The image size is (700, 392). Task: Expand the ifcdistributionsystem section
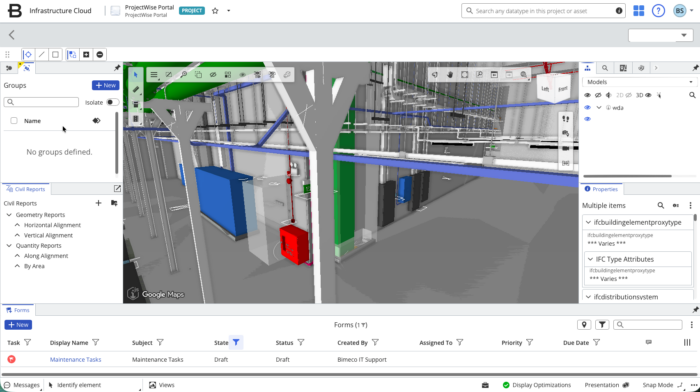click(588, 297)
